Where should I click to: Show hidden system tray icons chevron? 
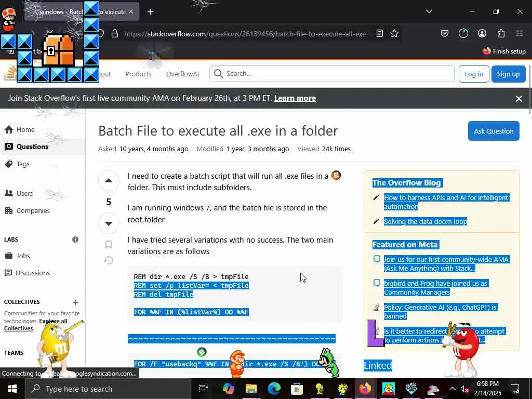[x=453, y=389]
